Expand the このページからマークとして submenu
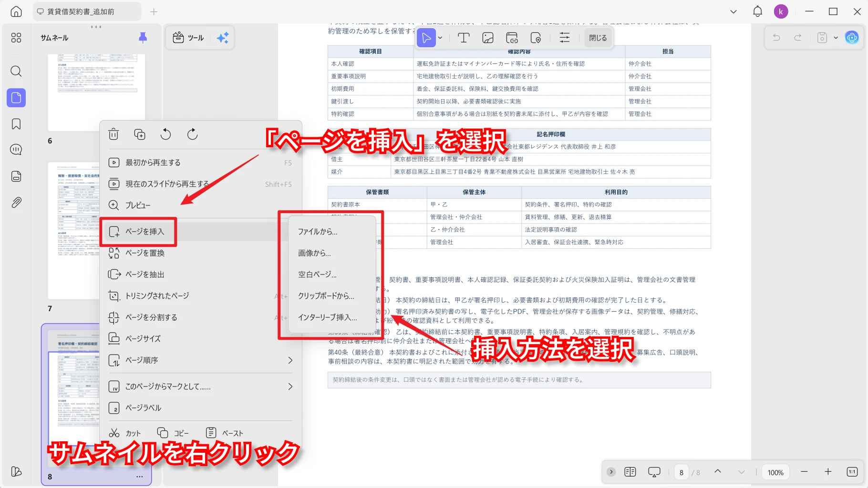Screen dimensions: 868x488 [200, 386]
